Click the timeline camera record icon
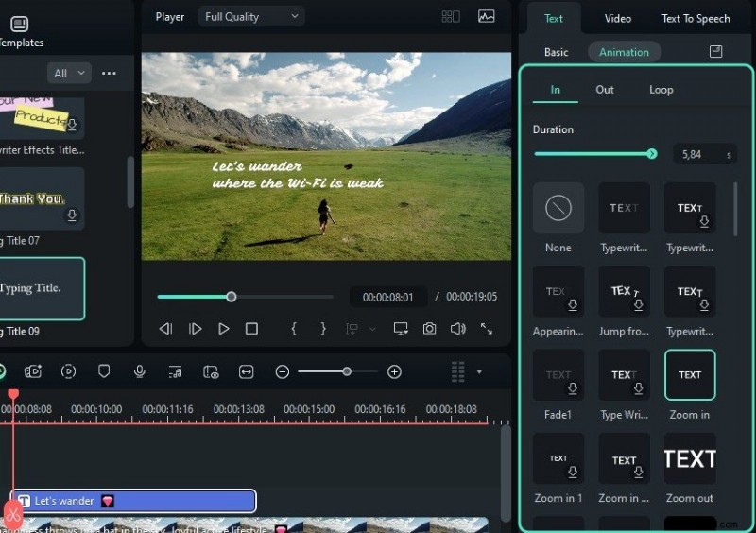This screenshot has width=756, height=533. (x=33, y=371)
